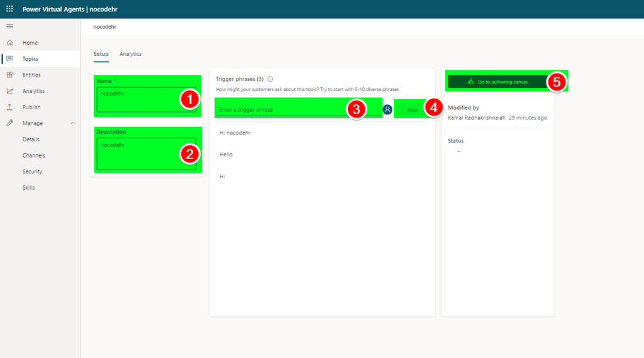
Task: Click Go to authoring canvas button
Action: click(x=498, y=82)
